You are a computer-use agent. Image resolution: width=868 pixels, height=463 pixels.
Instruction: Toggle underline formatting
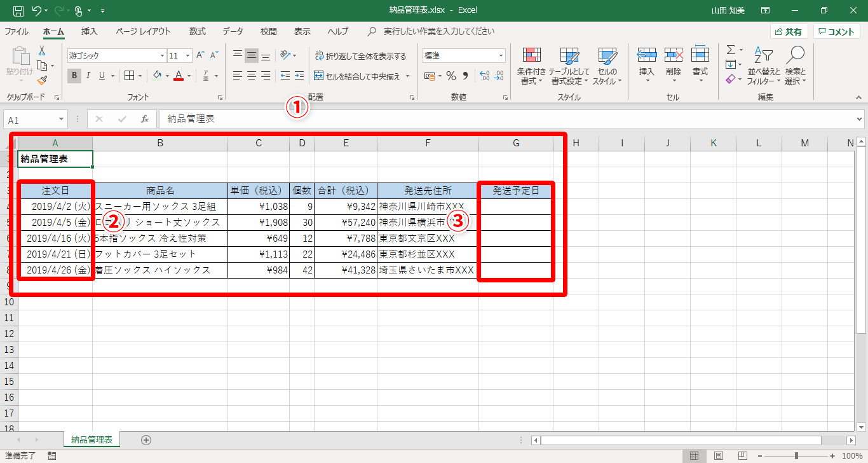pos(102,76)
